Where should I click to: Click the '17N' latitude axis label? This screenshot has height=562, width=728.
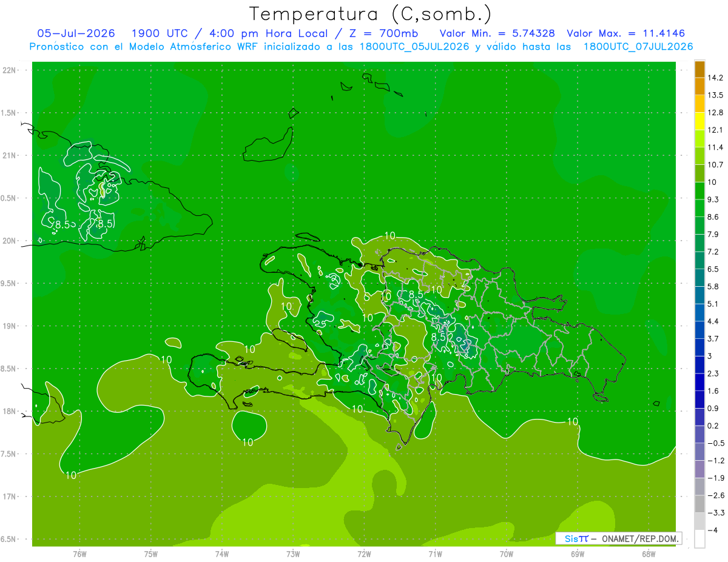click(9, 497)
